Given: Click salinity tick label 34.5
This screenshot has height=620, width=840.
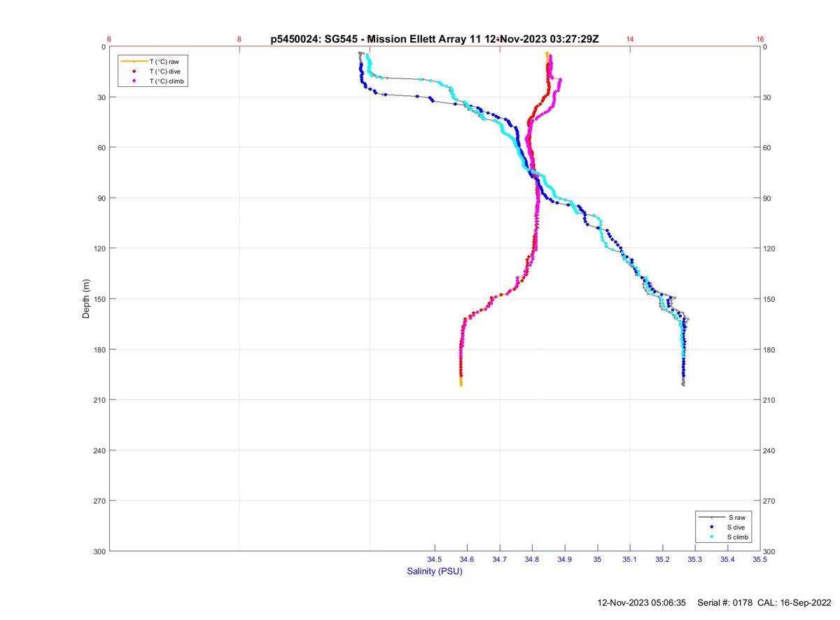Looking at the screenshot, I should coord(435,559).
